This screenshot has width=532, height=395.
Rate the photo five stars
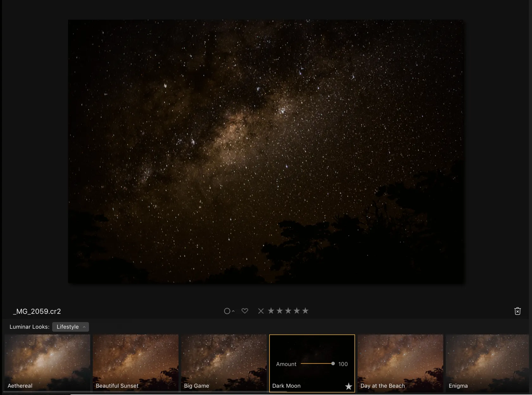click(x=305, y=311)
